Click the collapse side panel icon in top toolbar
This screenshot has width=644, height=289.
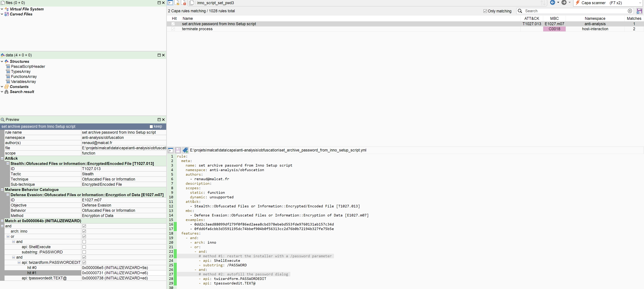point(170,3)
